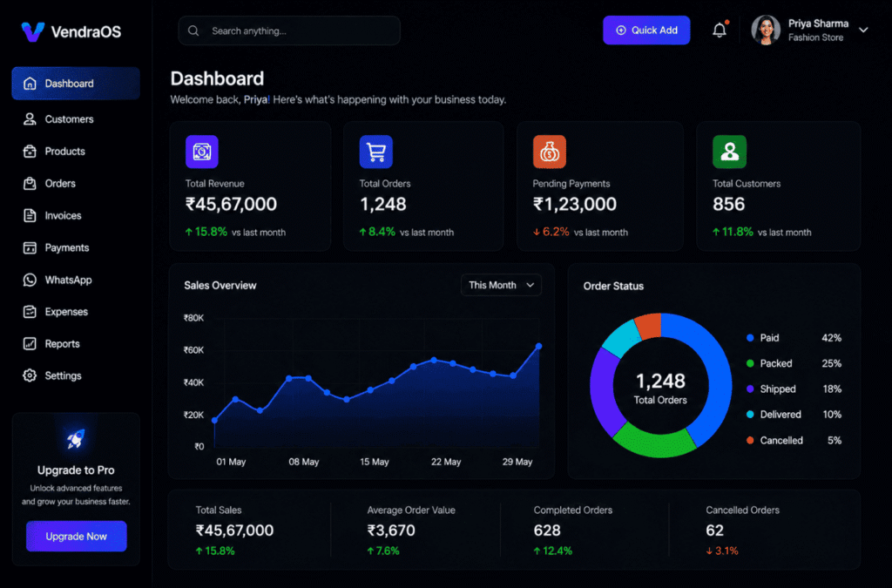Click the Invoices document icon

pyautogui.click(x=30, y=215)
